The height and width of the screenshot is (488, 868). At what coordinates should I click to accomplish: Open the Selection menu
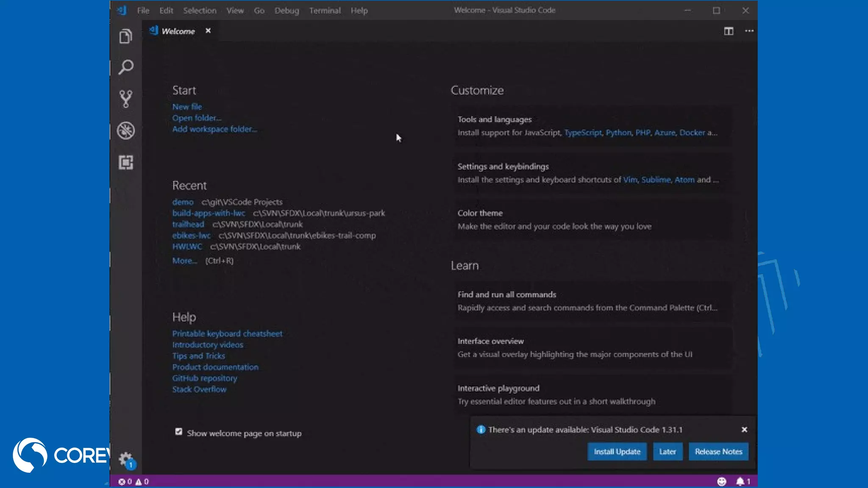pos(199,11)
